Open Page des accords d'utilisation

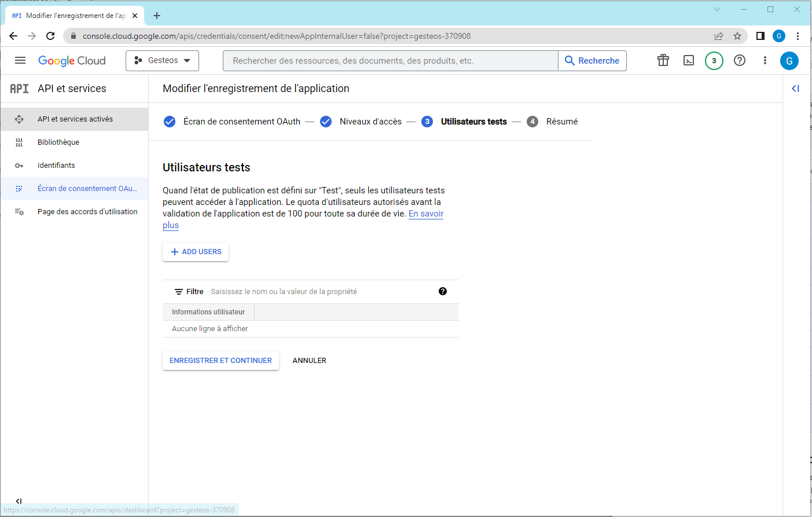point(87,212)
